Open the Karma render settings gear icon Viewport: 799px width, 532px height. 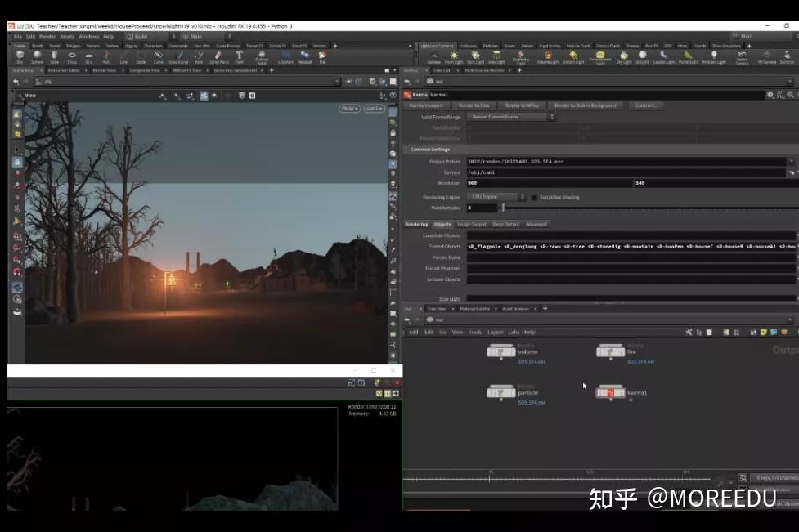tap(770, 94)
